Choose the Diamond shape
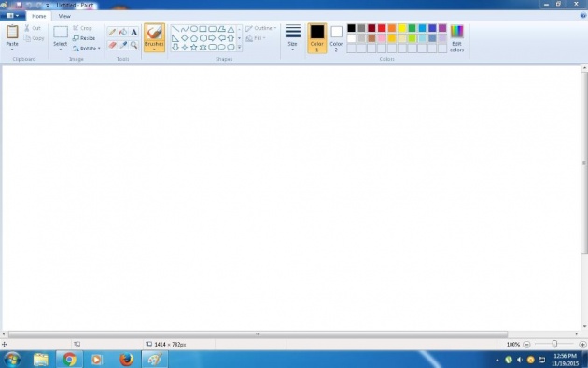This screenshot has height=368, width=588. [185, 38]
